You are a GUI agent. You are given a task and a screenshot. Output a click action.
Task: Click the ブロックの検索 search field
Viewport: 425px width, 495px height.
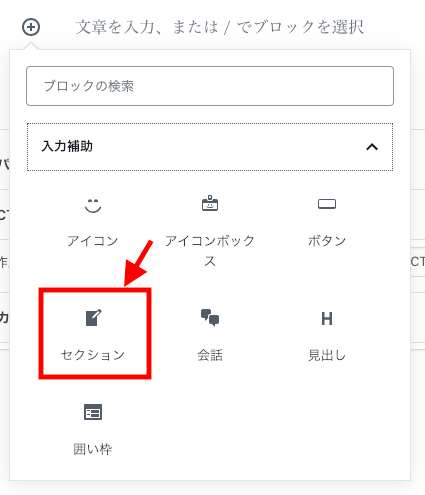210,86
